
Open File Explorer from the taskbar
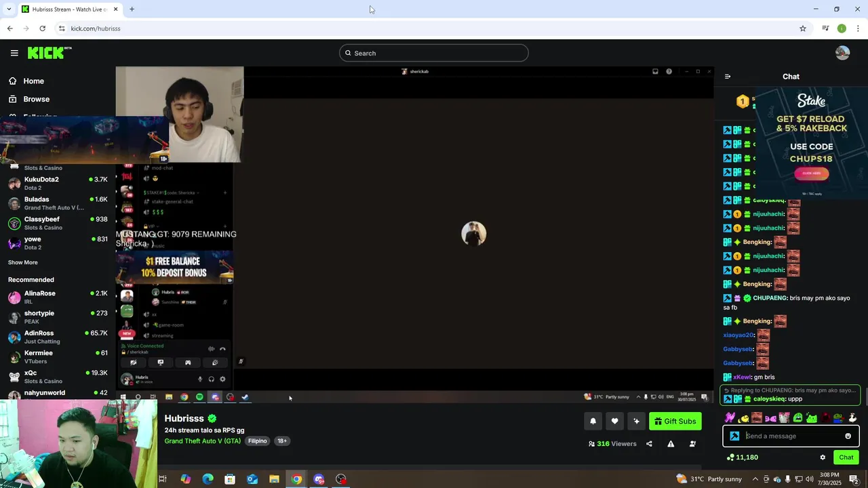pos(274,479)
